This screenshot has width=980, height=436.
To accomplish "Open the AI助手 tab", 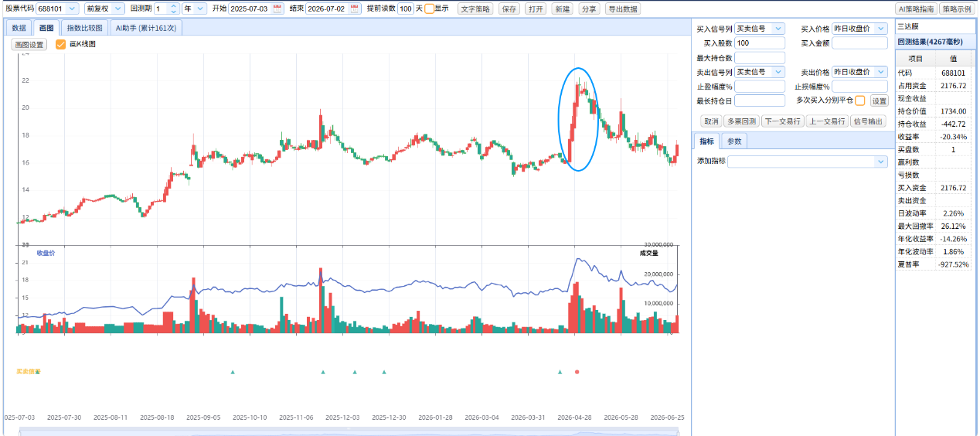I will tap(146, 28).
